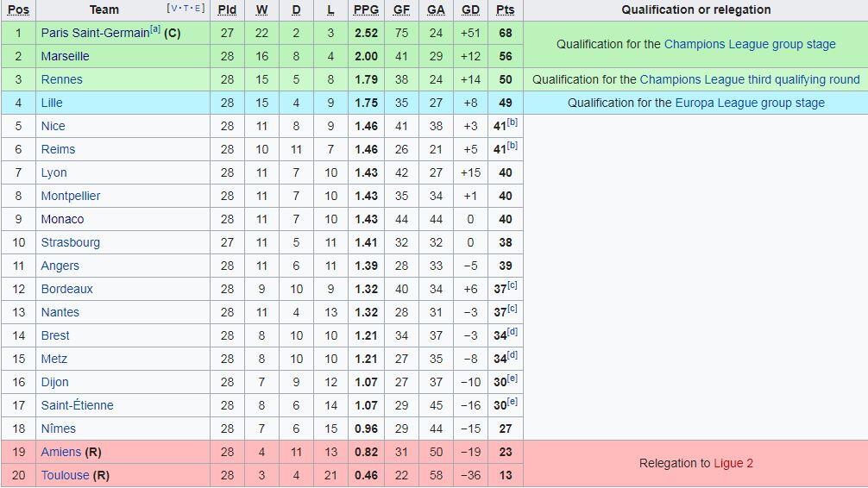
Task: Click the T talk link in header
Action: click(x=186, y=9)
